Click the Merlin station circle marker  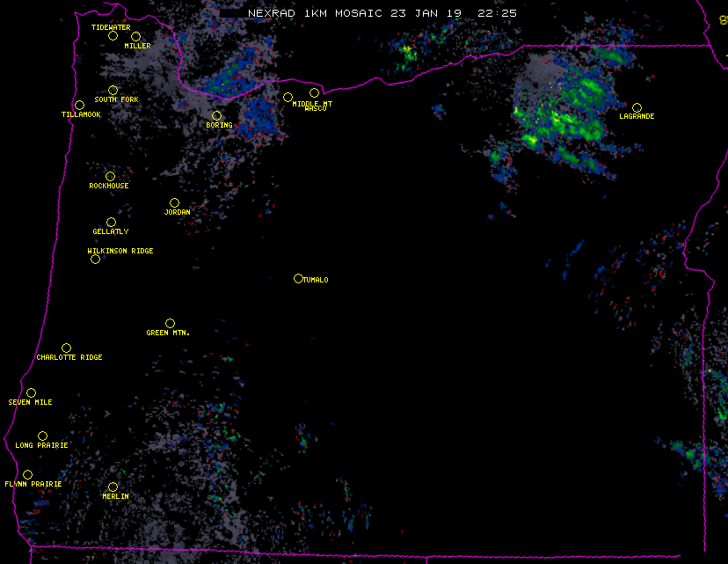[113, 487]
